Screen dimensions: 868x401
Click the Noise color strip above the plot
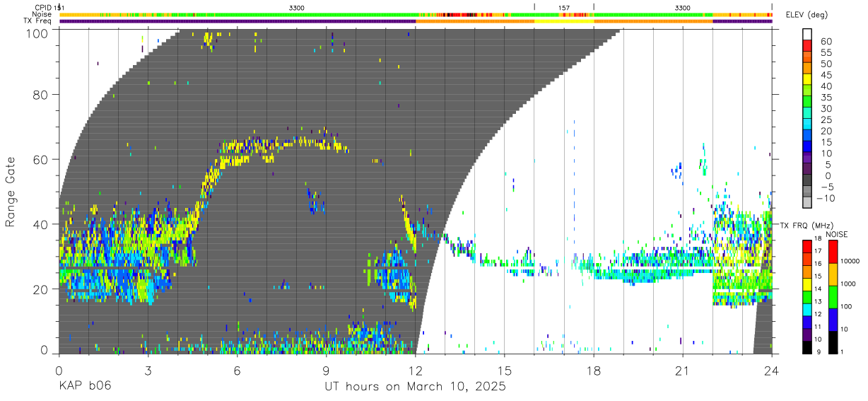click(416, 14)
